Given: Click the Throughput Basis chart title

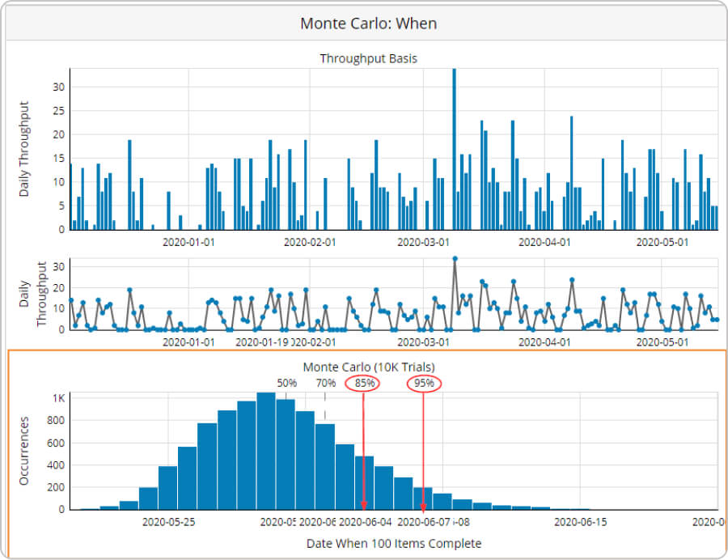Looking at the screenshot, I should point(368,58).
